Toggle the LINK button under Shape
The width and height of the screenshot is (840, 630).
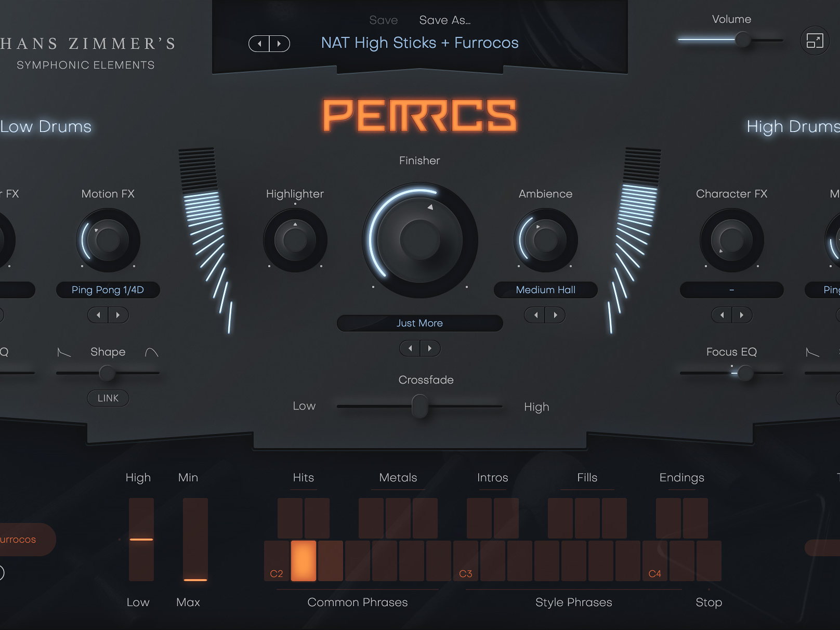coord(108,398)
